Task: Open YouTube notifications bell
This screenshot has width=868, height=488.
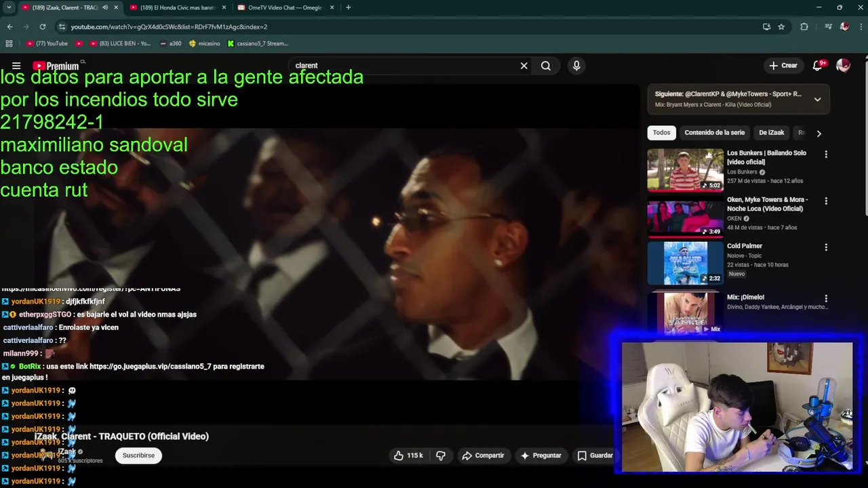Action: (817, 66)
